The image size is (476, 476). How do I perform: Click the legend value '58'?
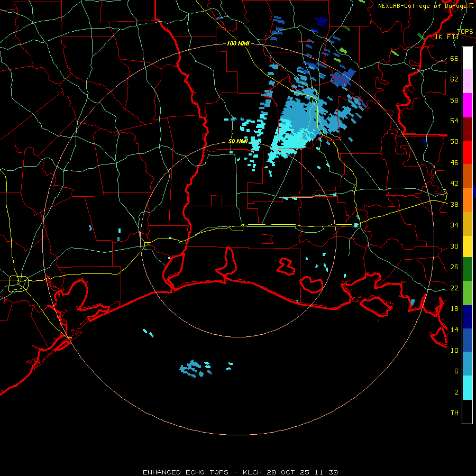pos(454,100)
